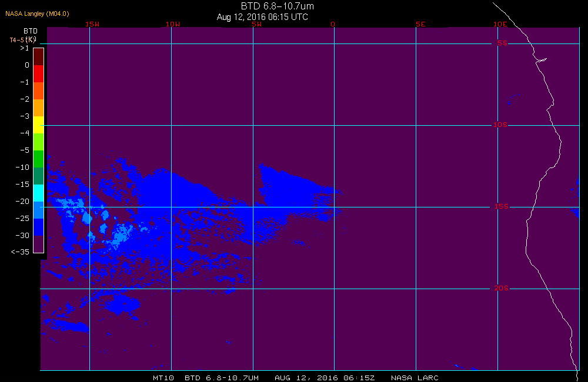The width and height of the screenshot is (588, 382).
Task: Click the 'NASA Langley (M04.0)' label
Action: point(37,14)
